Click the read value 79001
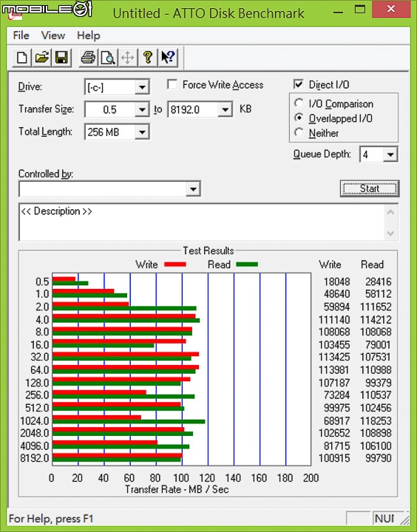417x532 pixels. [x=378, y=345]
